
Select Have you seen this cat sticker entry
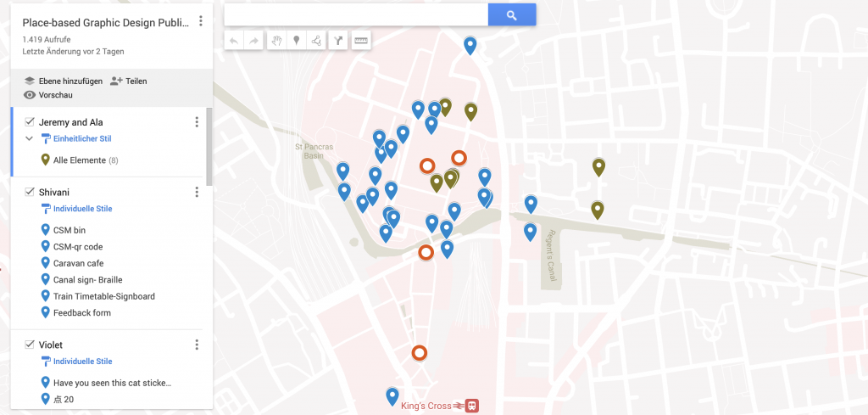[113, 383]
